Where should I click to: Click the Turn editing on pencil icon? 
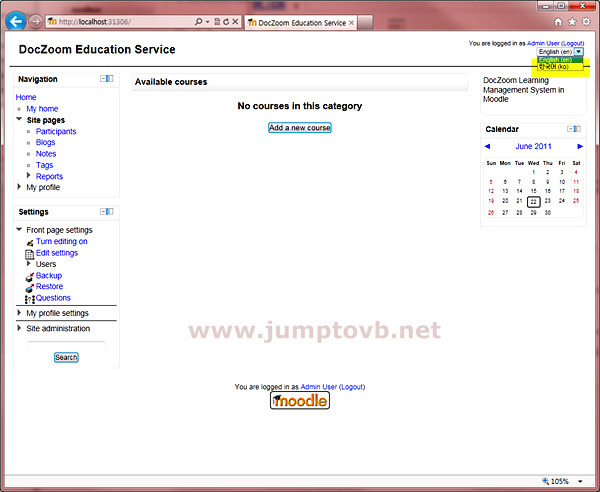click(29, 243)
